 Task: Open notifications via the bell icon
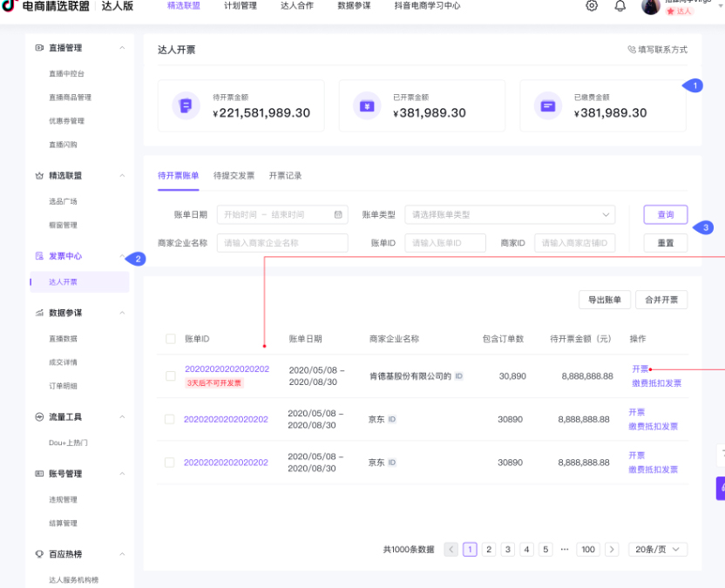pyautogui.click(x=620, y=6)
